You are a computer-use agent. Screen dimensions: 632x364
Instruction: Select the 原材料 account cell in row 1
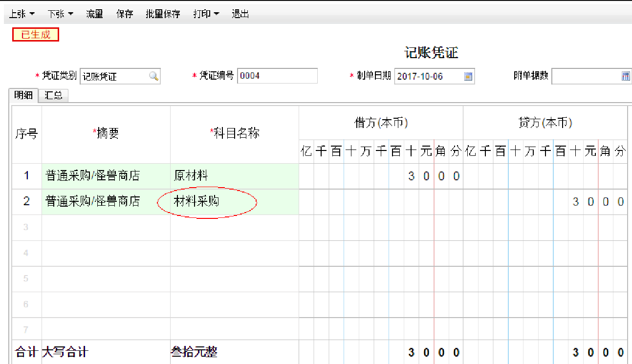[x=234, y=176]
